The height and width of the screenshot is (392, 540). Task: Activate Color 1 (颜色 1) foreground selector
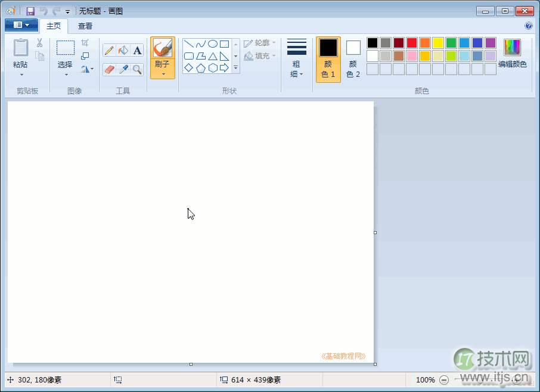point(328,59)
